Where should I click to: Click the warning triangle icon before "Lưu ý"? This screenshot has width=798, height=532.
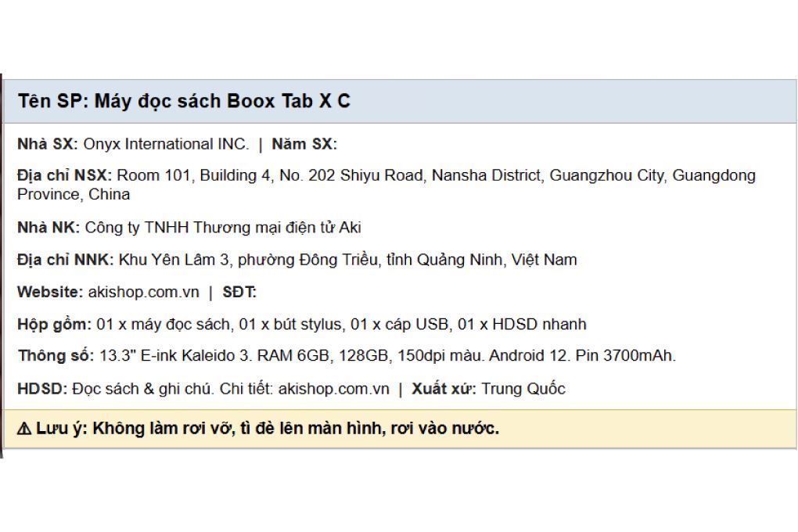24,429
